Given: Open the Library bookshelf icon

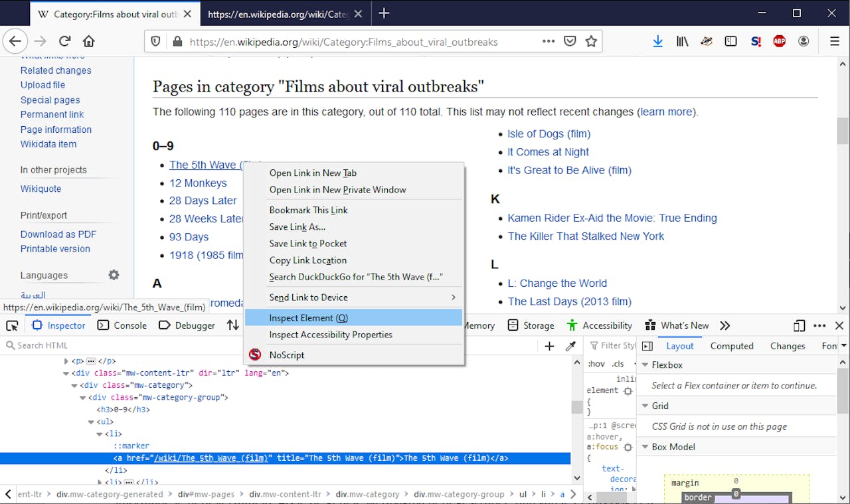Looking at the screenshot, I should (x=683, y=41).
